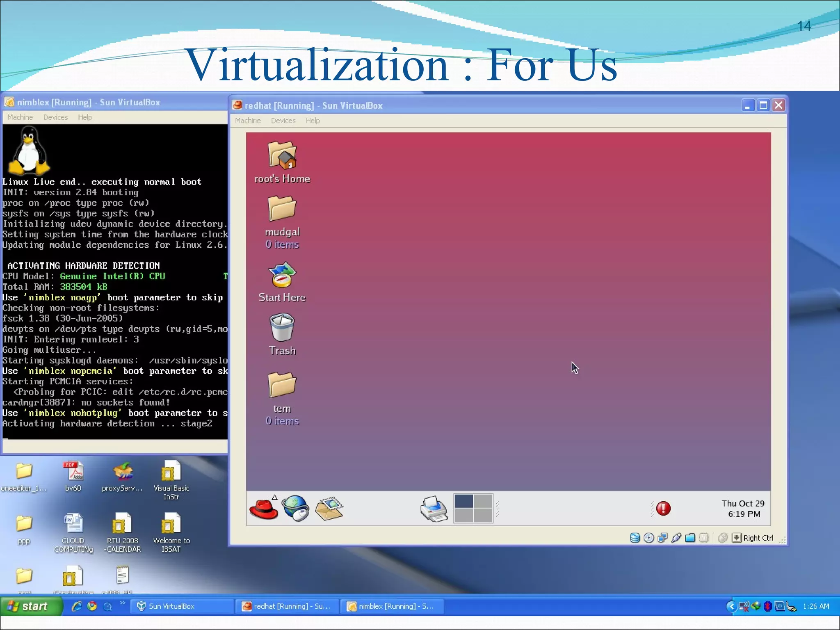Viewport: 840px width, 630px height.
Task: Click the CD/DVD drive status icon
Action: (x=649, y=538)
